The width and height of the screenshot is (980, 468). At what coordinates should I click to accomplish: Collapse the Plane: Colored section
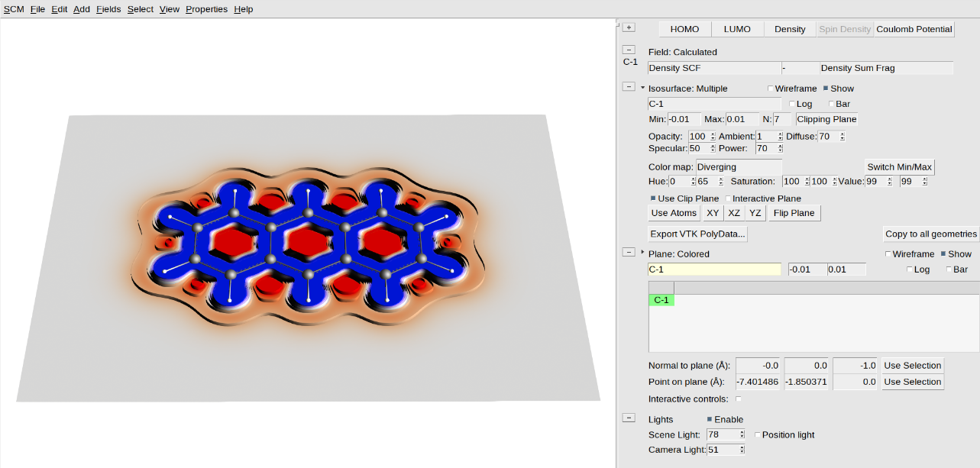[628, 251]
